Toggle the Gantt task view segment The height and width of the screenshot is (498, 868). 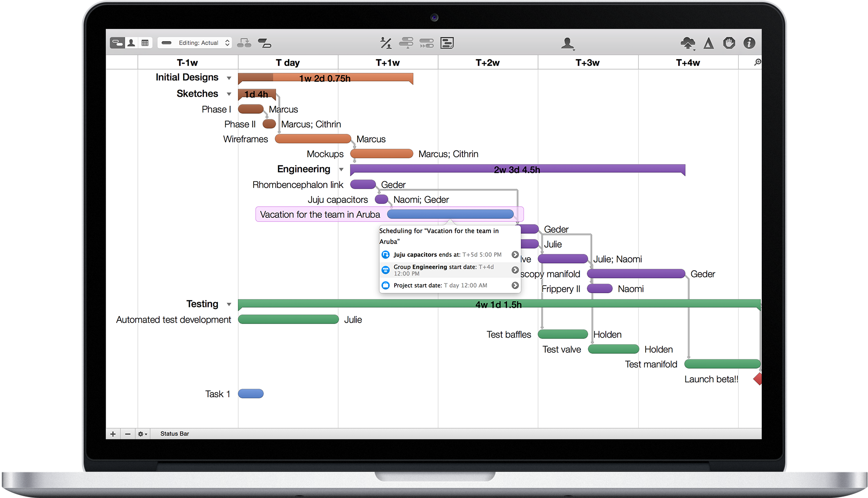click(118, 42)
